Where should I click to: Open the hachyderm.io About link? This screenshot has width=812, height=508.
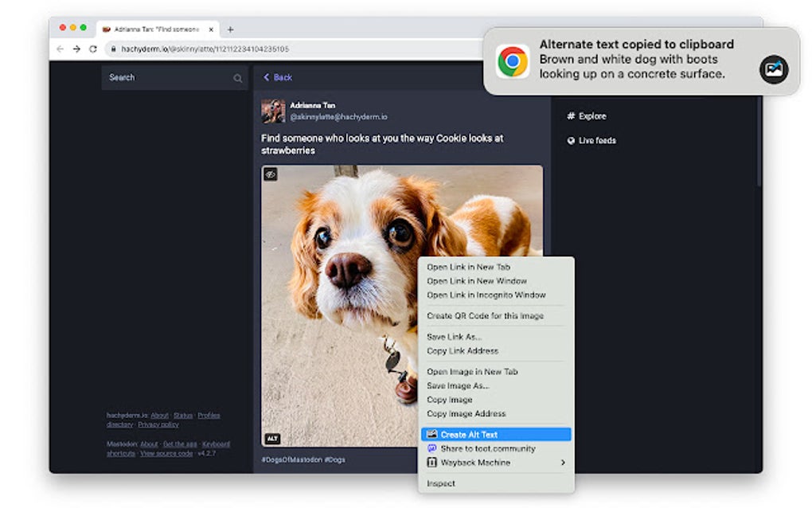(x=159, y=416)
